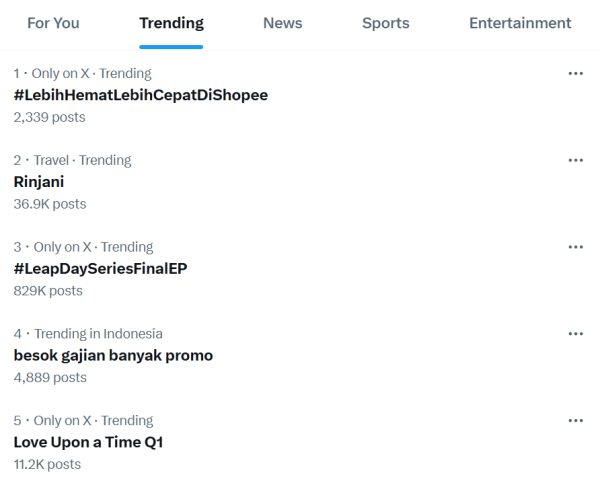The width and height of the screenshot is (600, 481).
Task: View the #LeapDaySeriesFinalEP hashtag
Action: [x=100, y=269]
